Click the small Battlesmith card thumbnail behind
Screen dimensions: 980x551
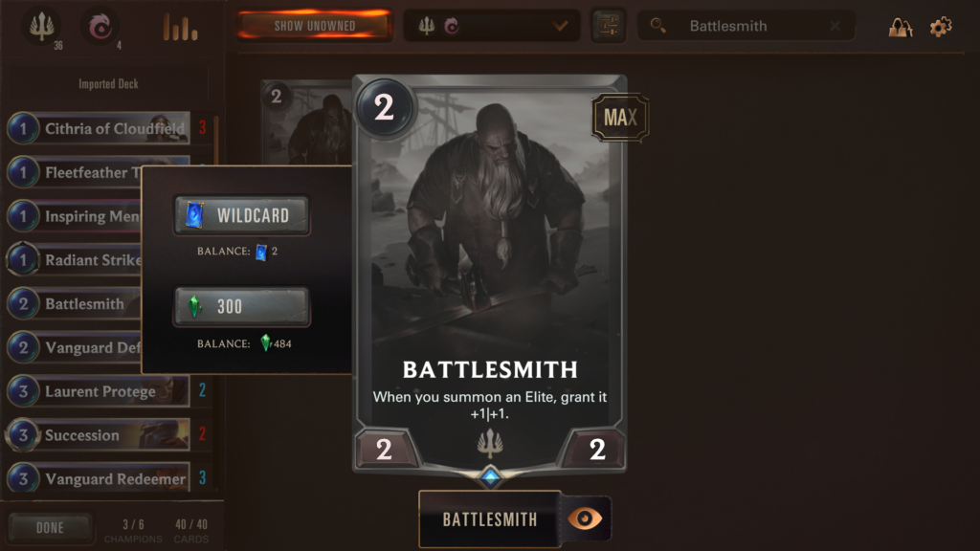307,122
